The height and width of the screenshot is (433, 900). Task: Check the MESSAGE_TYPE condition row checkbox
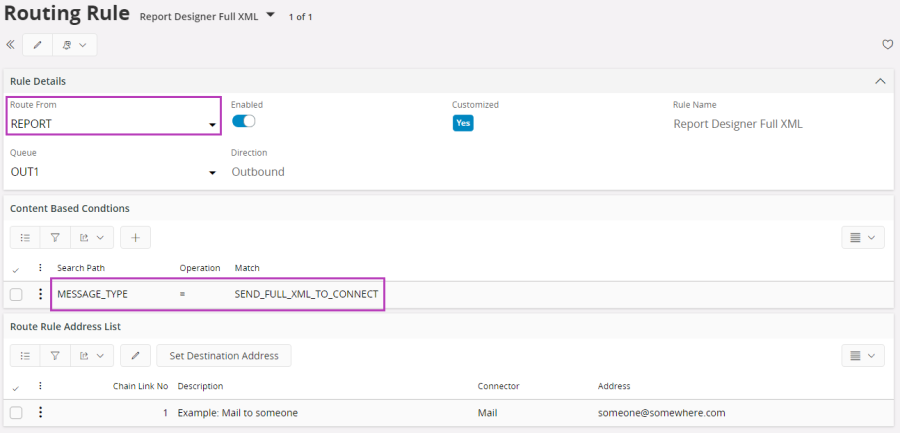pos(16,294)
